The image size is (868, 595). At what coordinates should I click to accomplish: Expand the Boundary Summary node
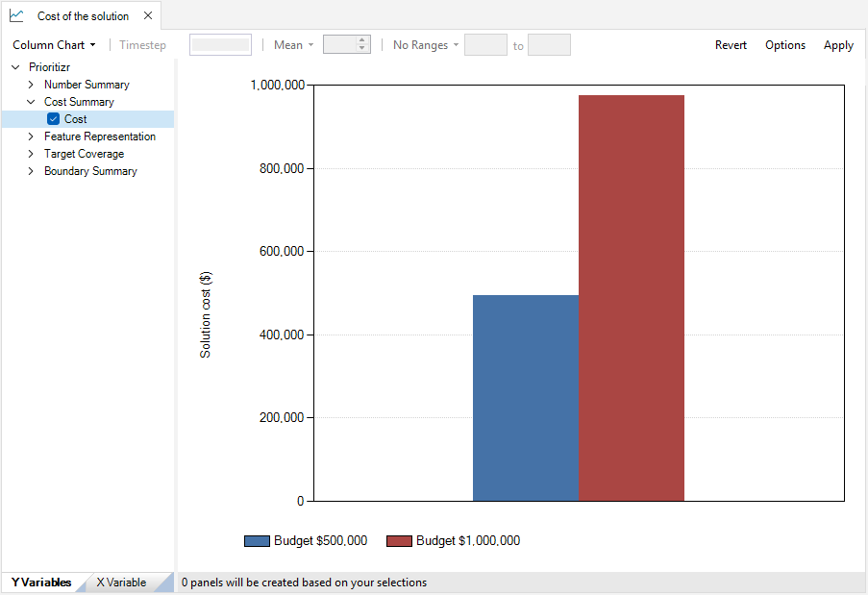point(31,171)
